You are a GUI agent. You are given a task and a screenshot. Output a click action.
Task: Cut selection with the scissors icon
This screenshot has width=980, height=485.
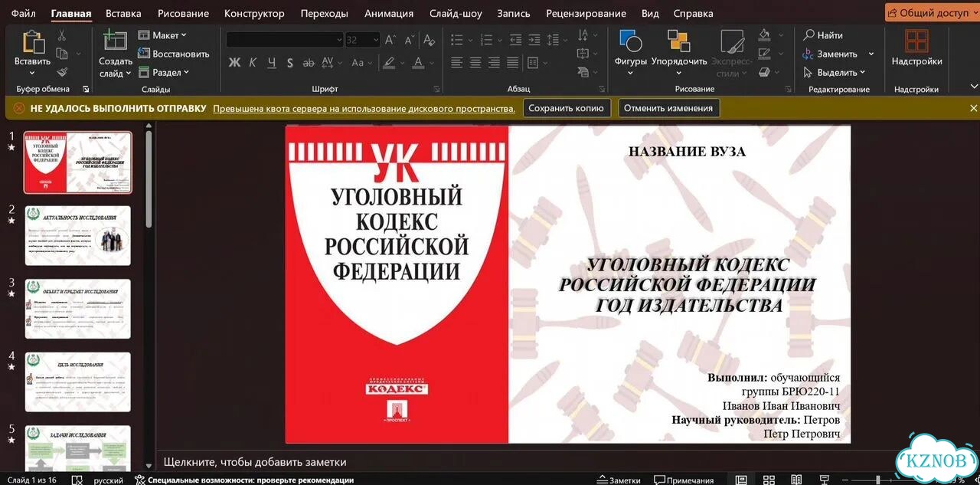click(62, 35)
